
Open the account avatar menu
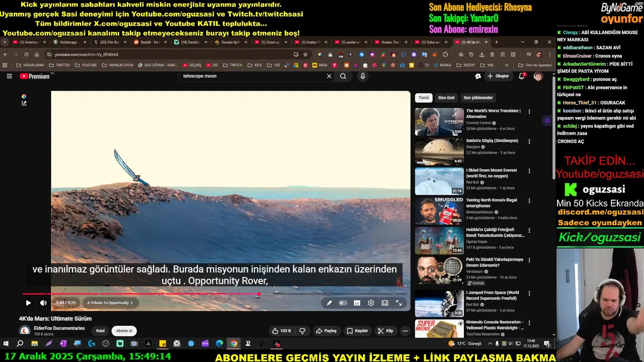coord(538,76)
